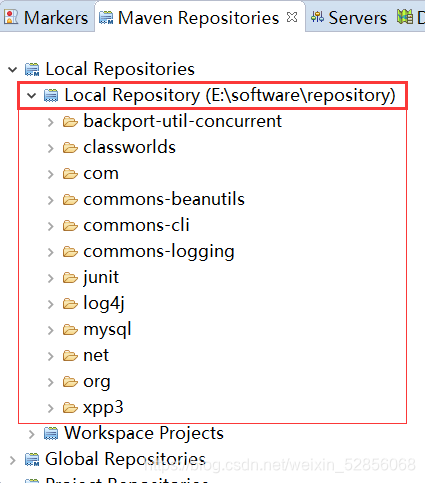
Task: Click the Maven Repositories tab icon
Action: pyautogui.click(x=106, y=18)
